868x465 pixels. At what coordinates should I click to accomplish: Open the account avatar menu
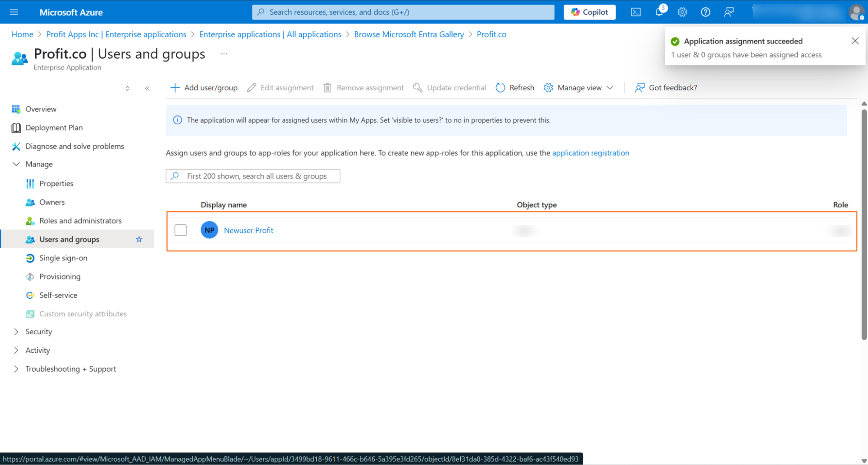[x=856, y=12]
